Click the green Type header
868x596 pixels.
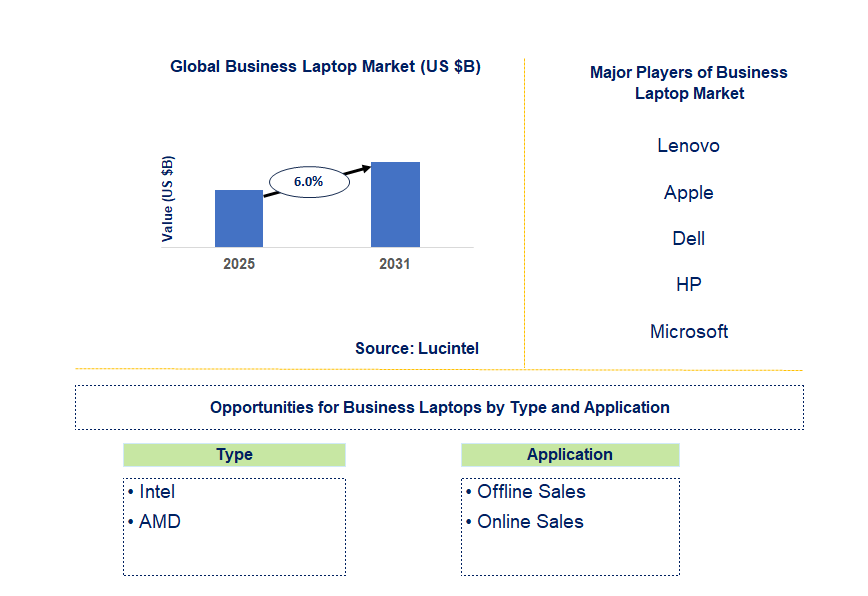coord(234,454)
